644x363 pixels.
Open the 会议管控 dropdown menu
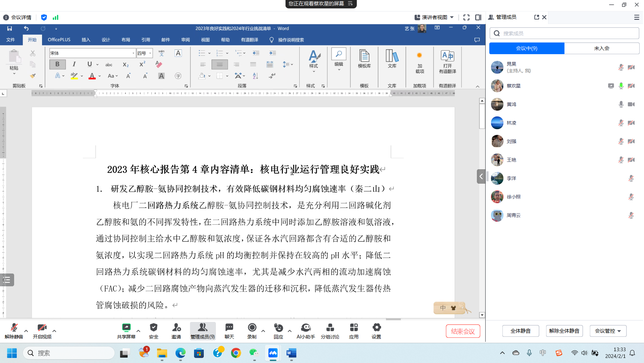(x=608, y=331)
